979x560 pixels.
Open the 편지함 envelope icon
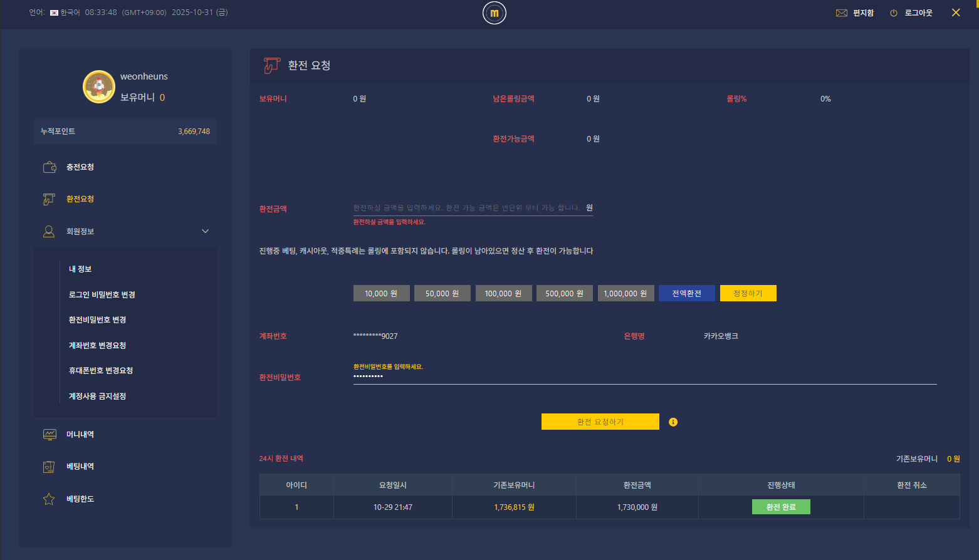[841, 13]
